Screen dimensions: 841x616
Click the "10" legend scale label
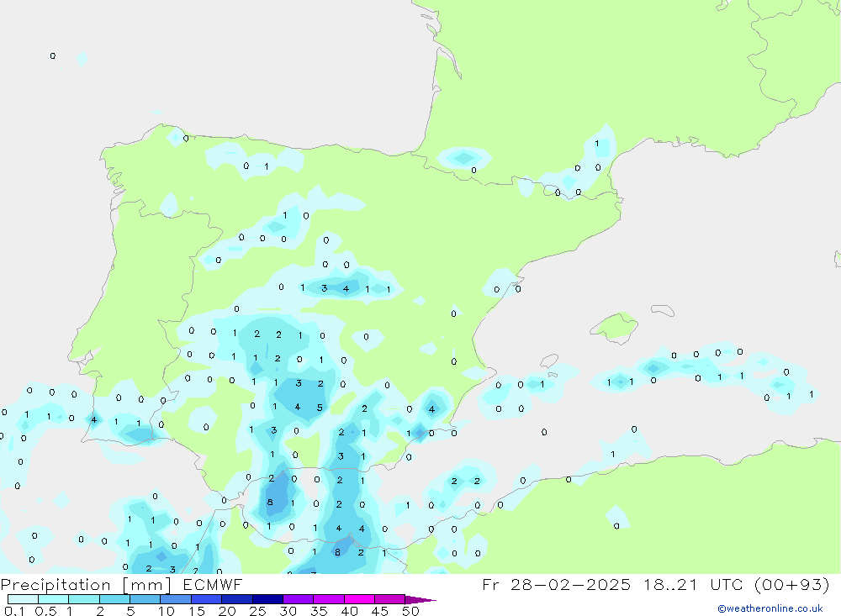click(x=166, y=611)
